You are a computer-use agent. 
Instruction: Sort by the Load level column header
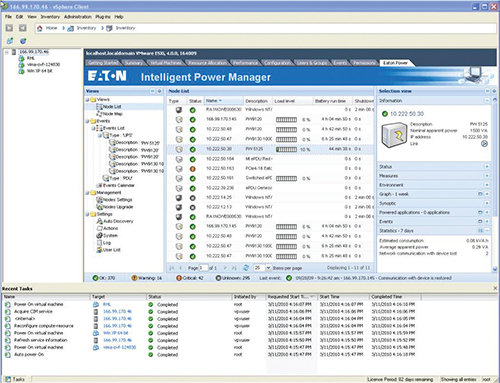pos(292,101)
